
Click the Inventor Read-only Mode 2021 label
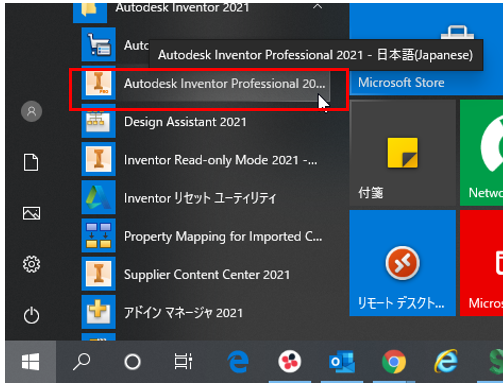pyautogui.click(x=220, y=160)
